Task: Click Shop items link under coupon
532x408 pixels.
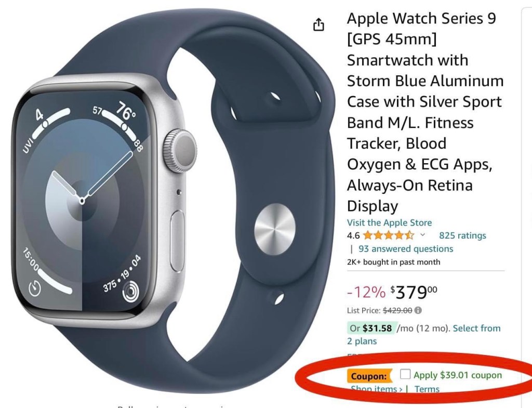Action: (x=376, y=389)
